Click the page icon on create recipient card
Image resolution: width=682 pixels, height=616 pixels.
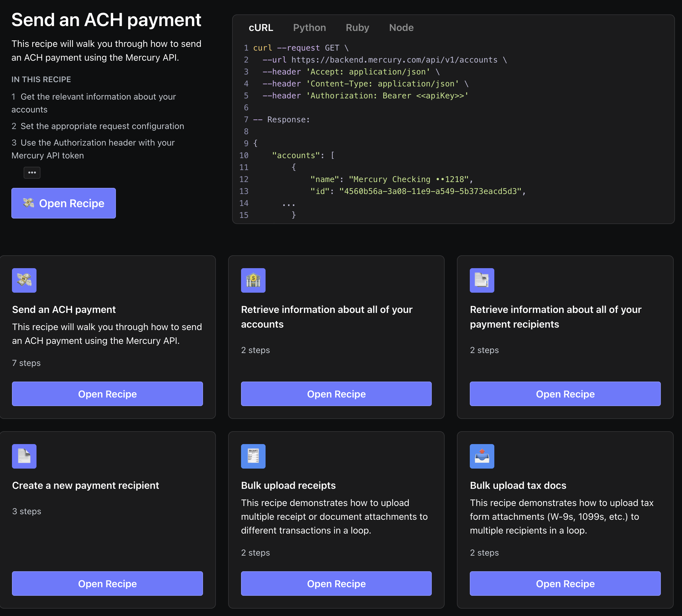pyautogui.click(x=24, y=456)
